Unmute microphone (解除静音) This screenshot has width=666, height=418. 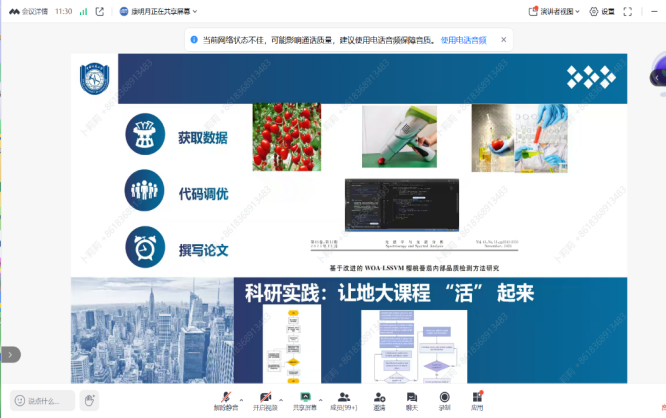point(226,401)
